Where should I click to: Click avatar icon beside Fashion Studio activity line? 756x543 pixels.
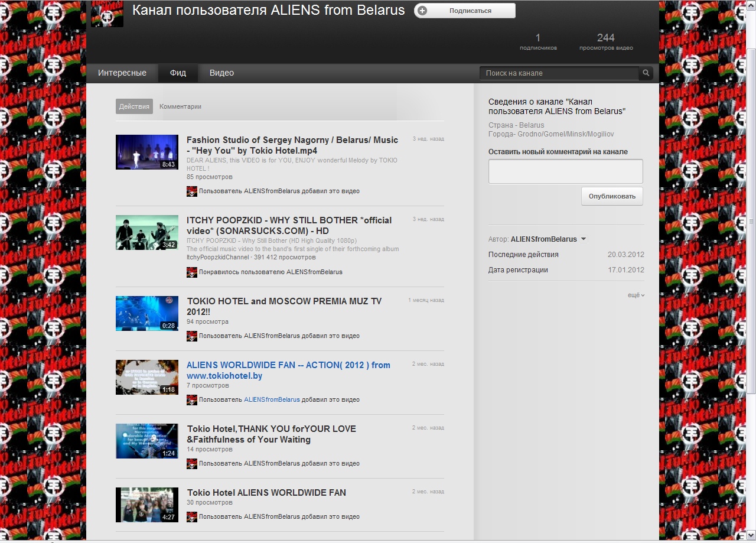[192, 191]
